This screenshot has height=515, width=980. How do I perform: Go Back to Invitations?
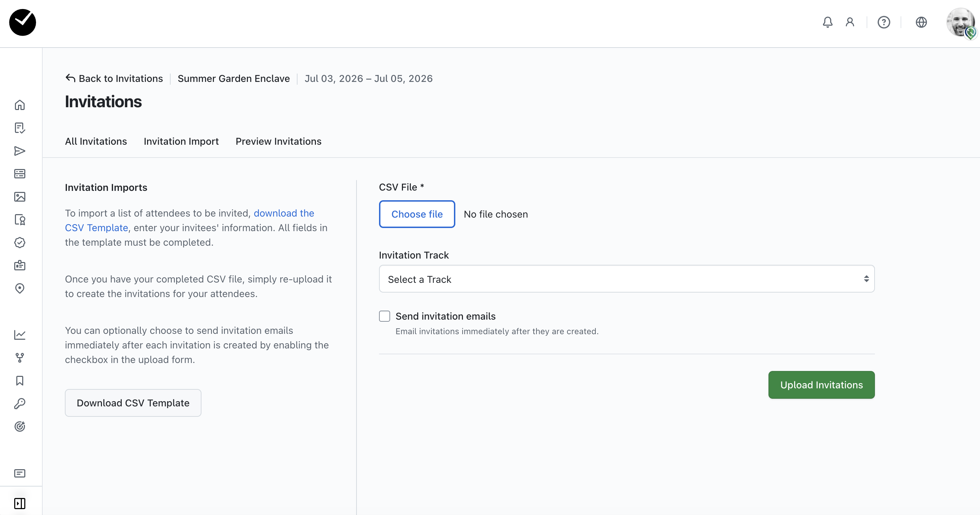114,78
